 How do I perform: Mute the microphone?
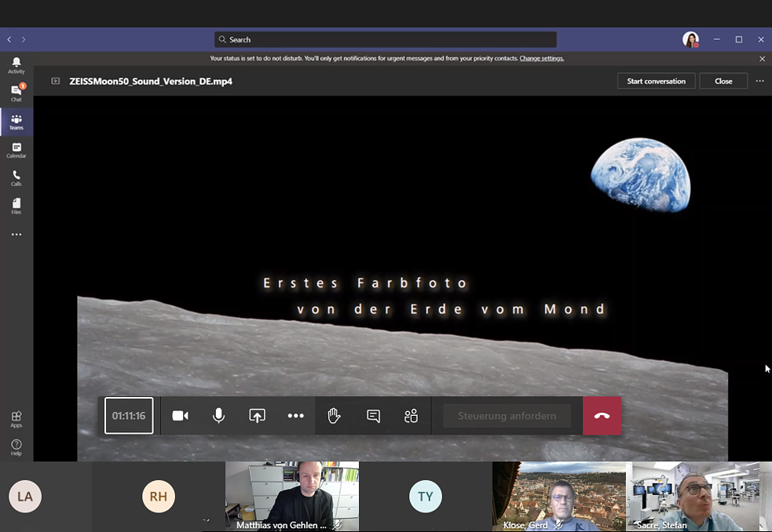point(219,416)
